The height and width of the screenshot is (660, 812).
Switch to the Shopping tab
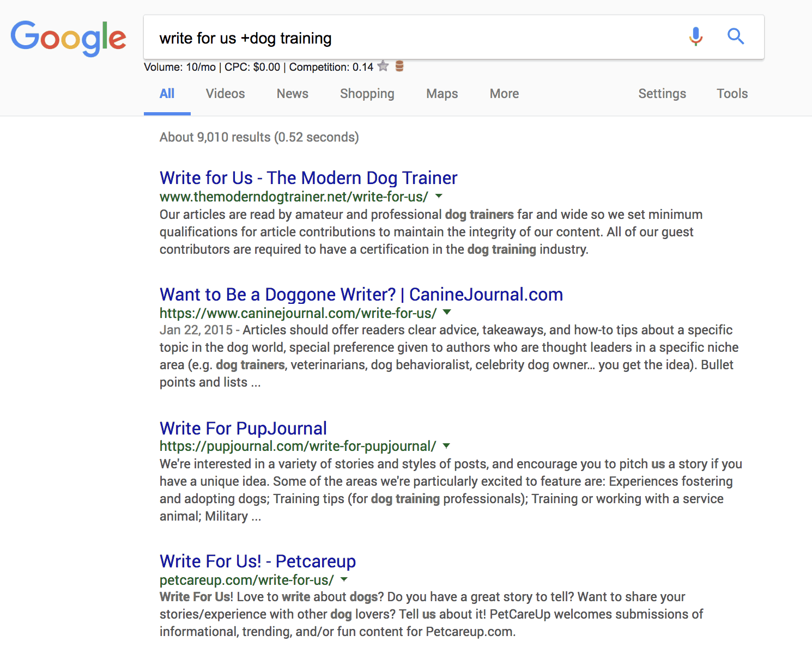367,94
